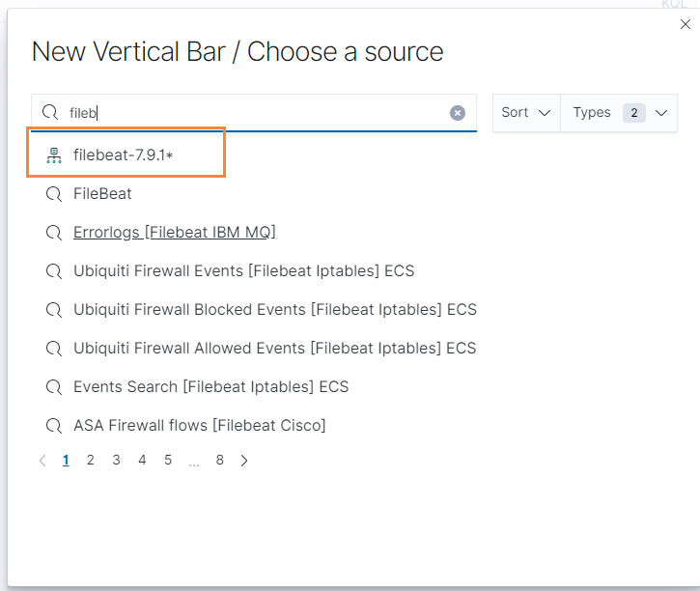Select the filebeat-7.9.1* index pattern
The height and width of the screenshot is (591, 700).
click(124, 155)
